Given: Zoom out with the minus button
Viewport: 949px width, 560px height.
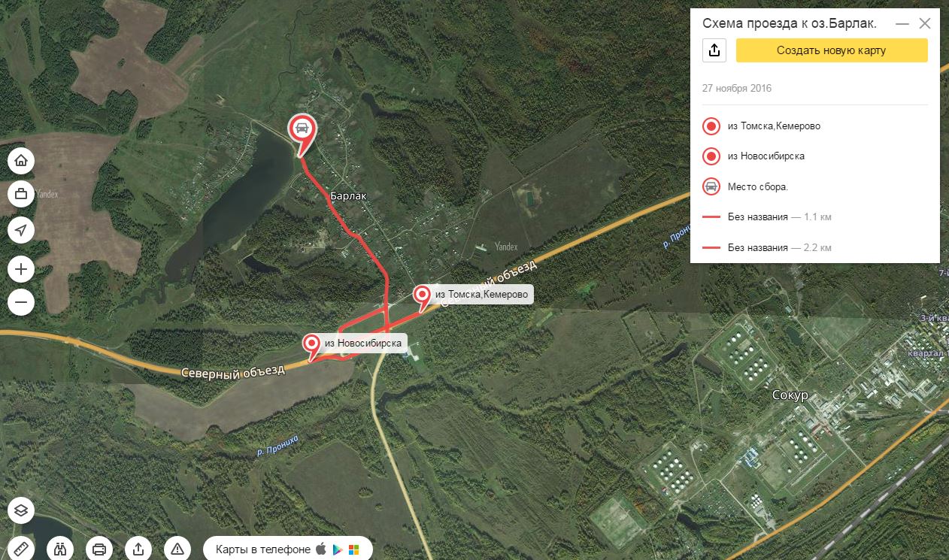Looking at the screenshot, I should point(21,302).
